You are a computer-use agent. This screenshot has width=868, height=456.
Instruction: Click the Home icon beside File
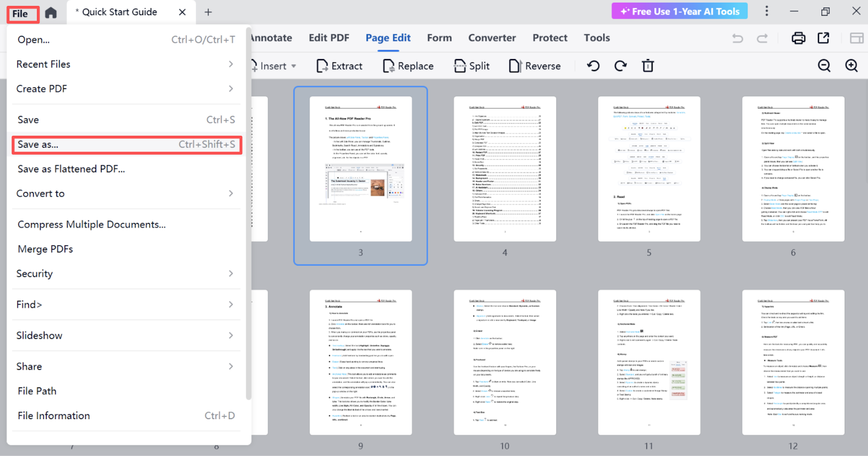click(51, 12)
